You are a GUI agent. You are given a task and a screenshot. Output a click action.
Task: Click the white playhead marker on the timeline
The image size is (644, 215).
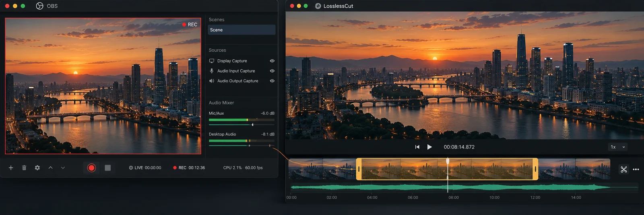point(448,161)
